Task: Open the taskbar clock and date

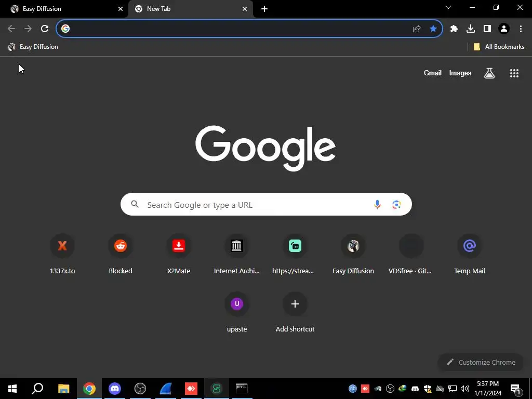Action: tap(488, 389)
